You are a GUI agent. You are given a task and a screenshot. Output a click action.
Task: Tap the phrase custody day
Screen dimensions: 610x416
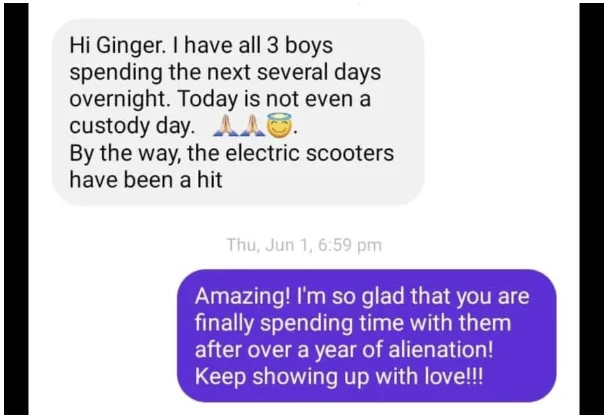131,126
